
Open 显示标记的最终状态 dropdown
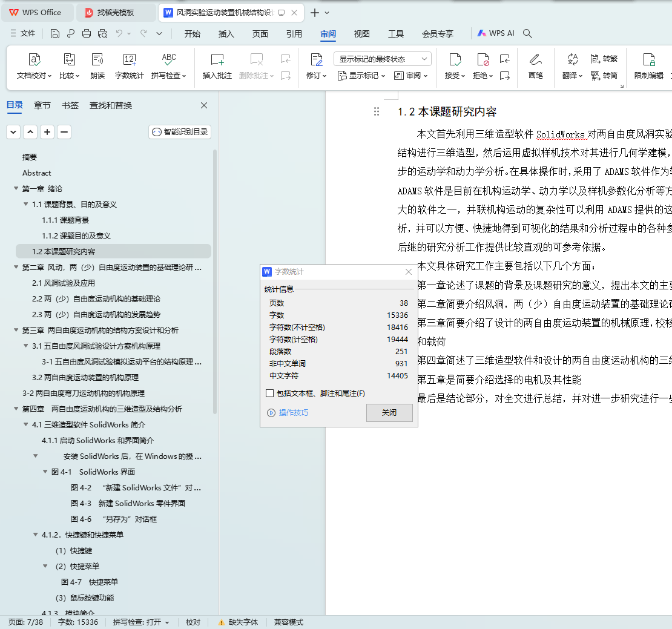[382, 59]
